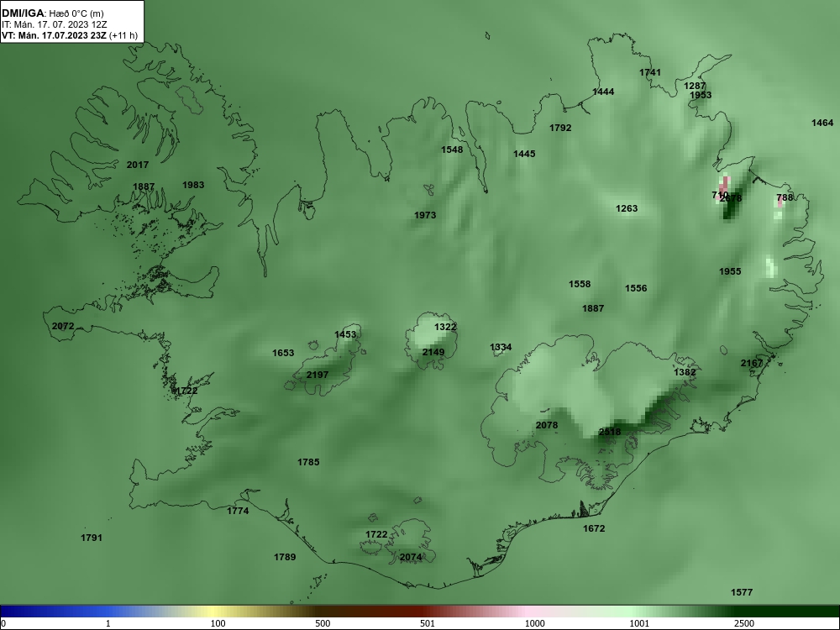Click the 2678 value in the dark green patch
This screenshot has height=630, width=840.
point(732,198)
